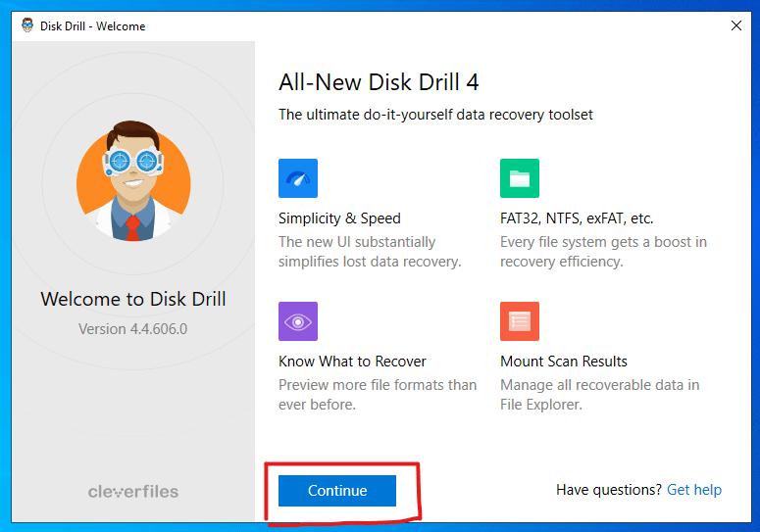Click the "Welcome to Disk Drill" text
Screen dimensions: 760x532
(133, 299)
